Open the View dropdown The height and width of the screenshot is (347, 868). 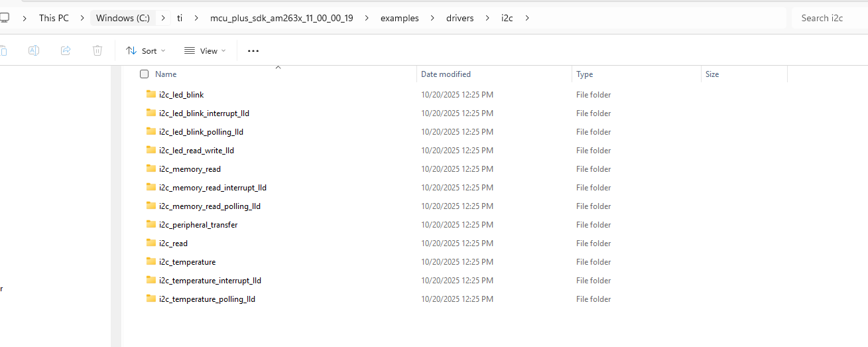tap(205, 51)
